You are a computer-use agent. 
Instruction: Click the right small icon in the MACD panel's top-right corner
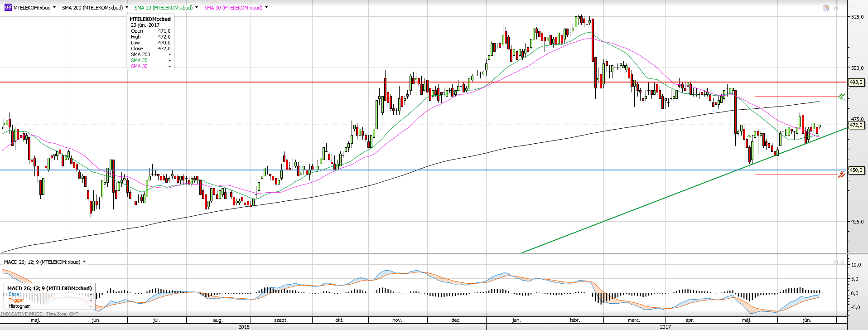[843, 262]
